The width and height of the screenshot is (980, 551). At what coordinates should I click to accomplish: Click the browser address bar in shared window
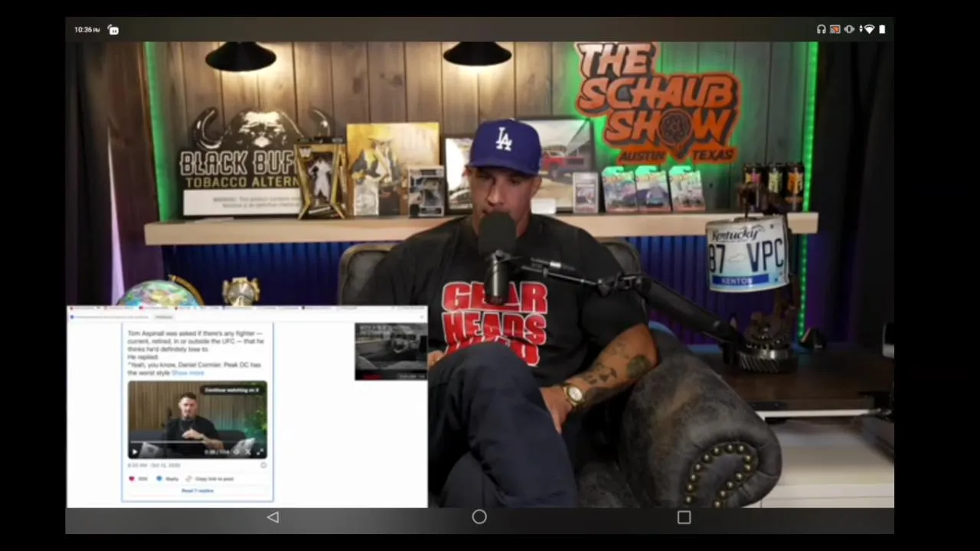109,317
